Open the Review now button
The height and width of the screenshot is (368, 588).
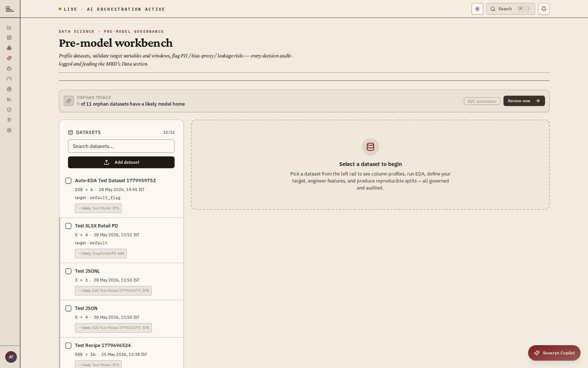(x=524, y=101)
